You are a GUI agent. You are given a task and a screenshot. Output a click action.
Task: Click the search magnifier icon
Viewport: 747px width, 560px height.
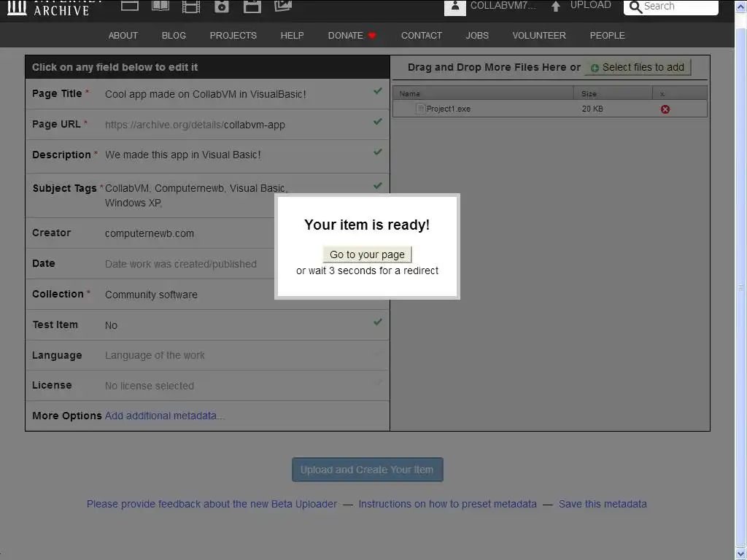click(635, 7)
